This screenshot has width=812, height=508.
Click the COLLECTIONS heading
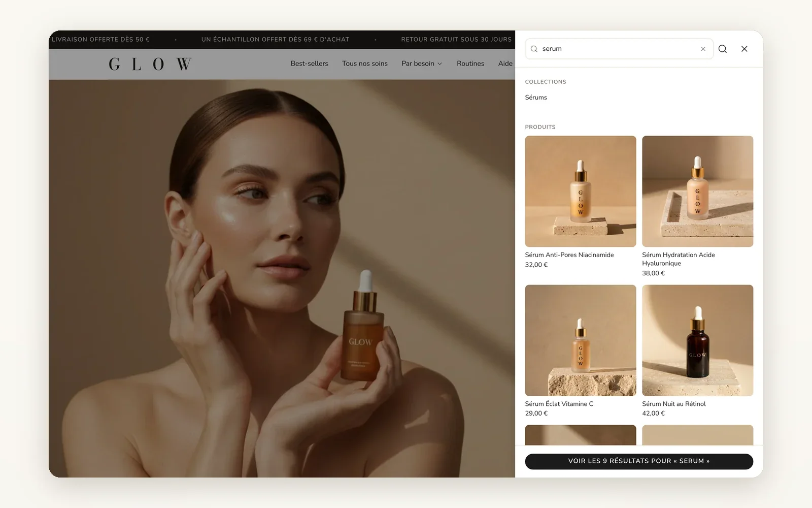pyautogui.click(x=546, y=82)
